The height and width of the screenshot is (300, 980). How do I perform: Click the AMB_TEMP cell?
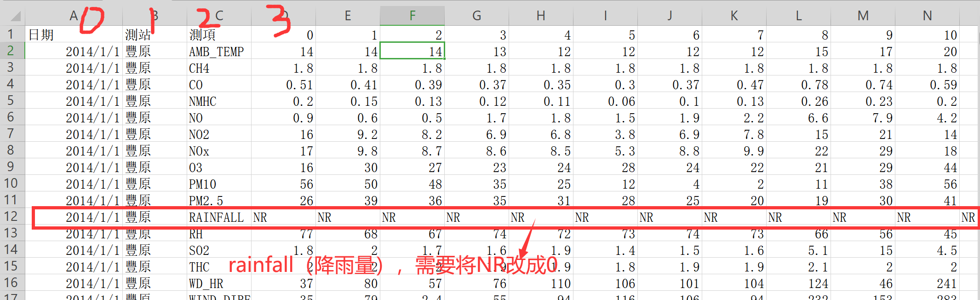219,51
